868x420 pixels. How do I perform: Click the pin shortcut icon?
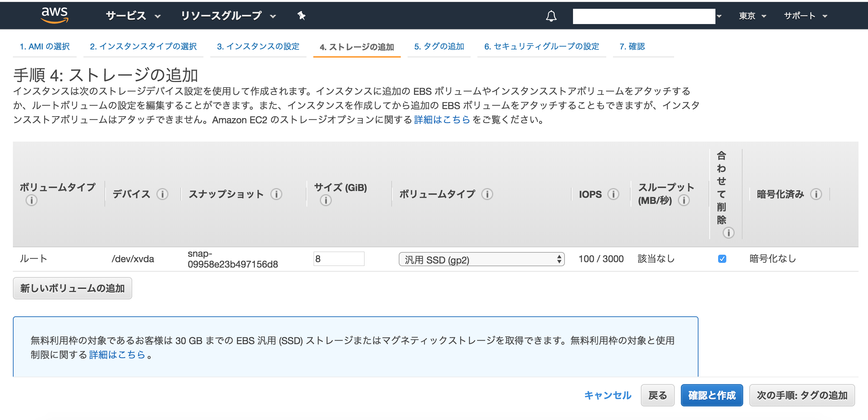301,16
